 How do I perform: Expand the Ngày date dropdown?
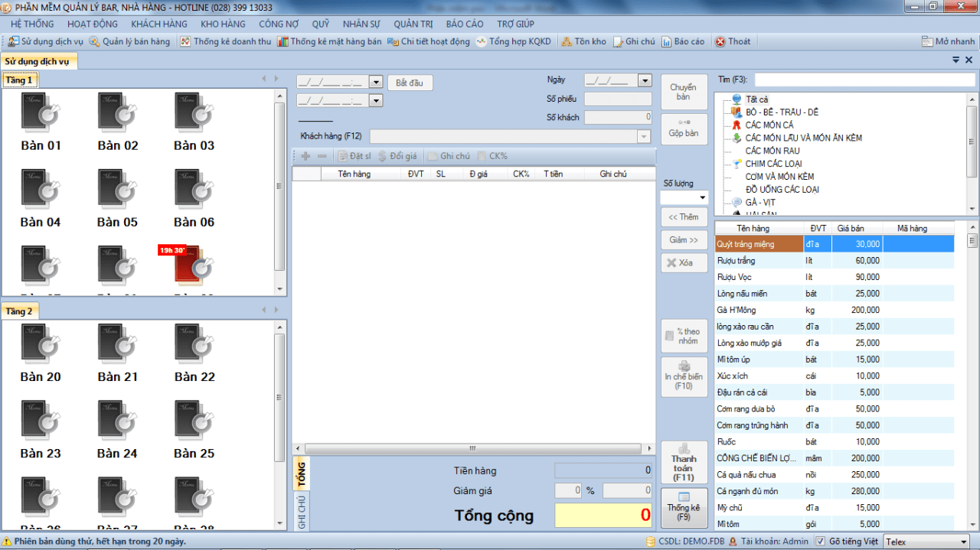click(645, 80)
